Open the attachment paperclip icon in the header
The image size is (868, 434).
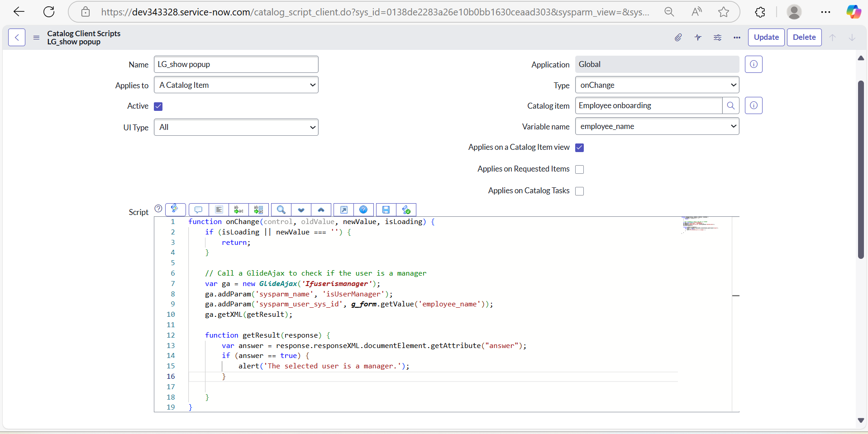[678, 37]
